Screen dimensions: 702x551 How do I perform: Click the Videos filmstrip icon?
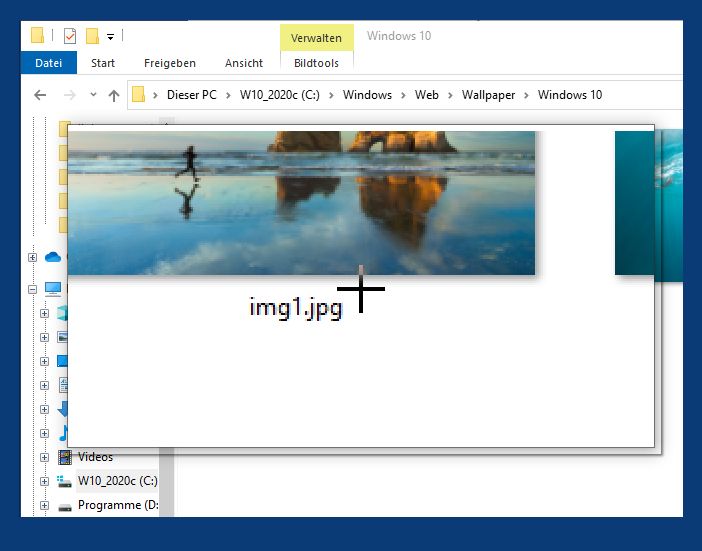pos(65,457)
